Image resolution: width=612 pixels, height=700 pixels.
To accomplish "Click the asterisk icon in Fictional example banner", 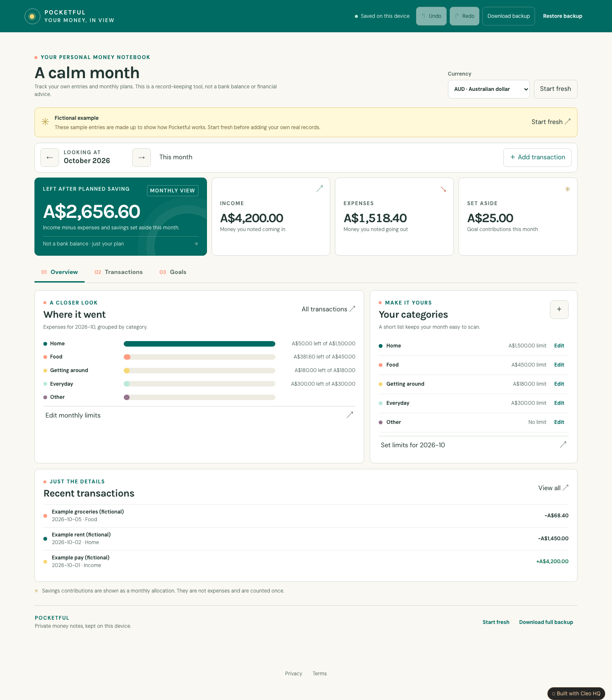I will point(45,122).
